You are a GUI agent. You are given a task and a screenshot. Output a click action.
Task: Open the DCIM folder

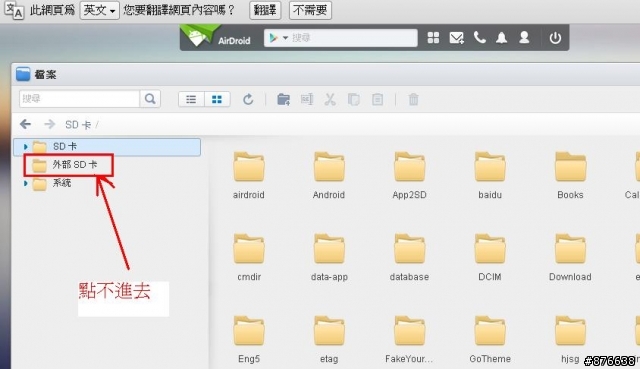pyautogui.click(x=490, y=258)
